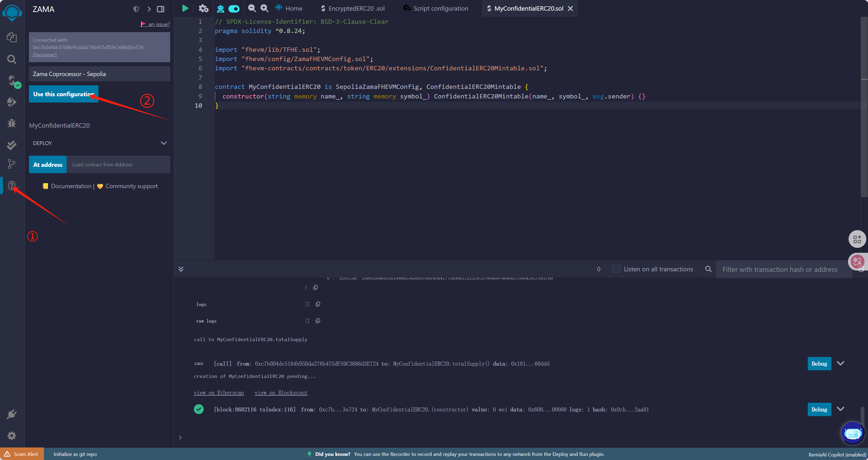The height and width of the screenshot is (460, 868).
Task: Collapse the terminal panel double-chevron
Action: [x=181, y=269]
